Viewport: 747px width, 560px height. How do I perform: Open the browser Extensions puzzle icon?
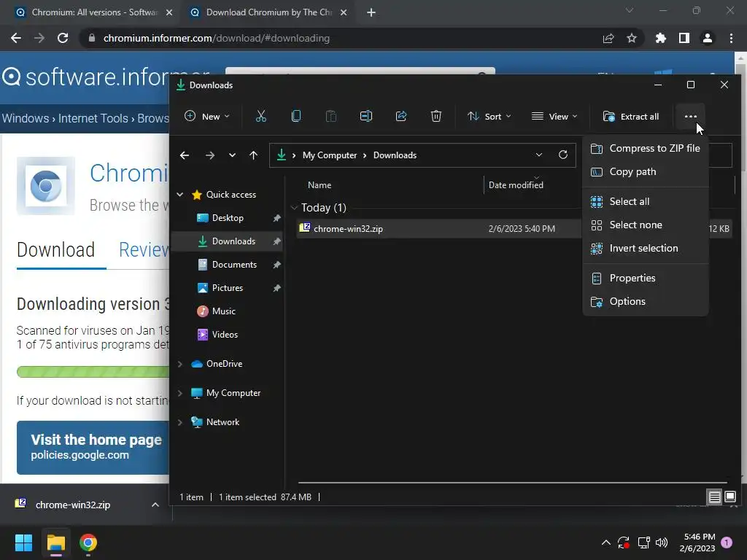[x=661, y=38]
